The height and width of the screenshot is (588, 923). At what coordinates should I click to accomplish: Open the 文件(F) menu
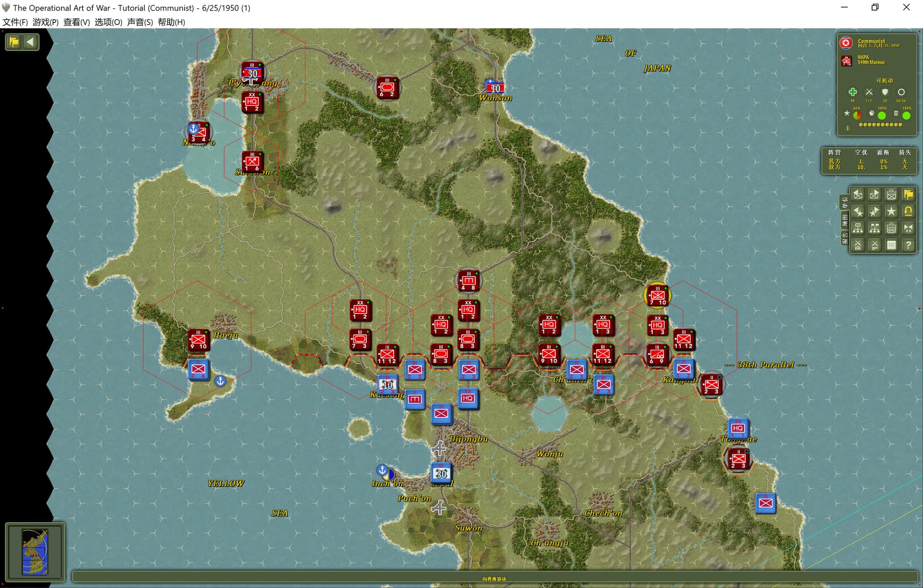[15, 22]
